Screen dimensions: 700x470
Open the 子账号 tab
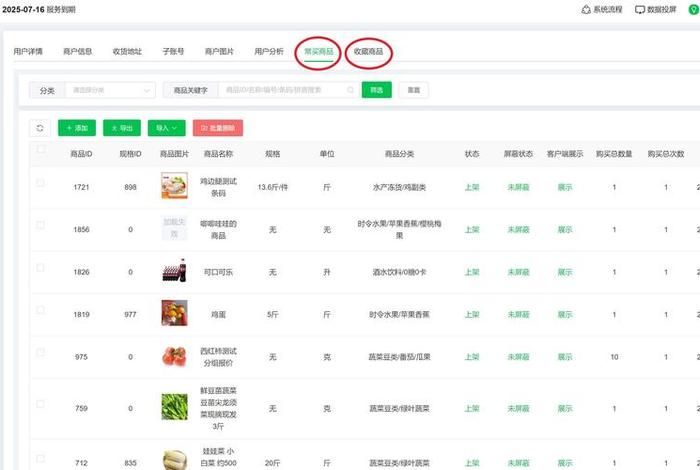click(x=173, y=51)
